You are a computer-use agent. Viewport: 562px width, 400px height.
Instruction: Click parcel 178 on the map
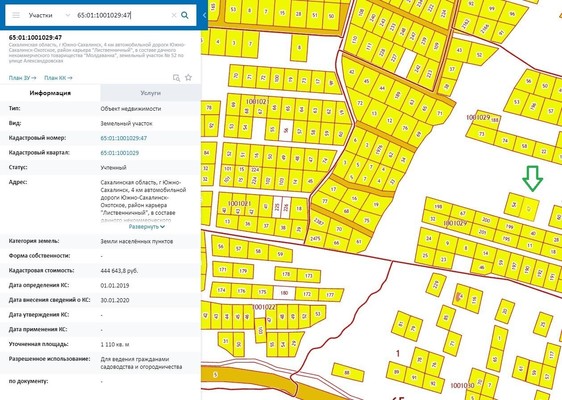tap(286, 274)
